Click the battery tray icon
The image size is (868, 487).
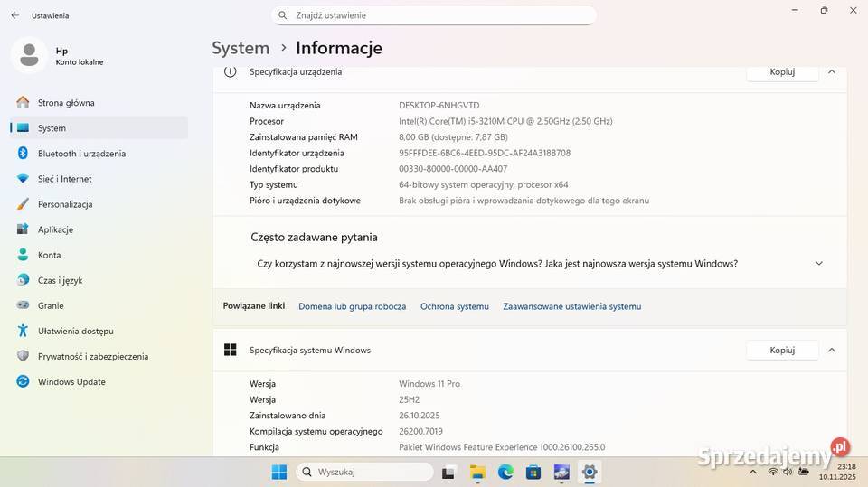803,472
